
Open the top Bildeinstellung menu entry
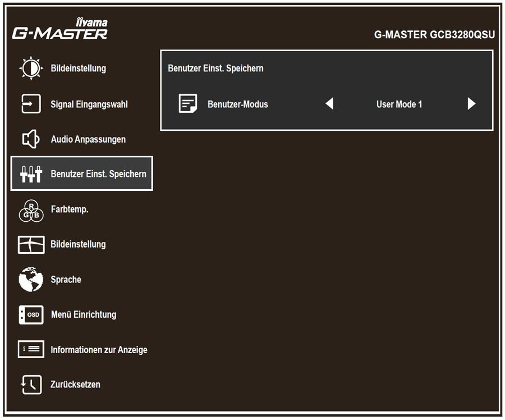pos(78,69)
